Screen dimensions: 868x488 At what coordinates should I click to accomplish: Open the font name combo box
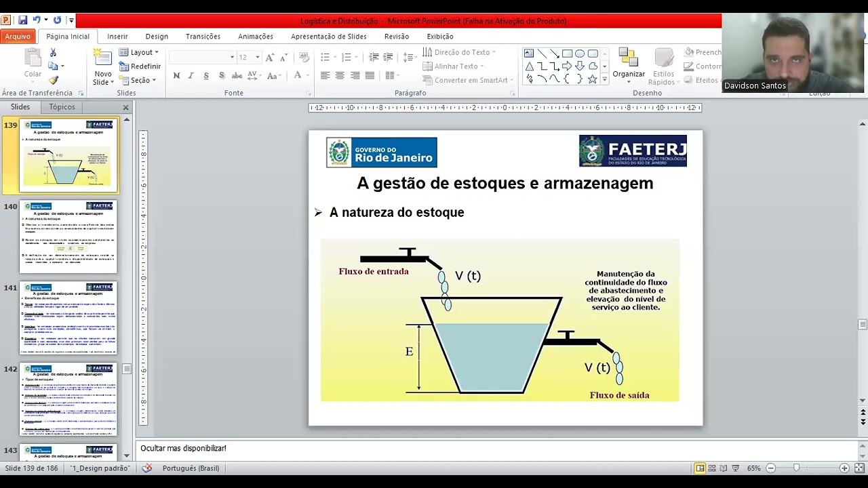(202, 58)
